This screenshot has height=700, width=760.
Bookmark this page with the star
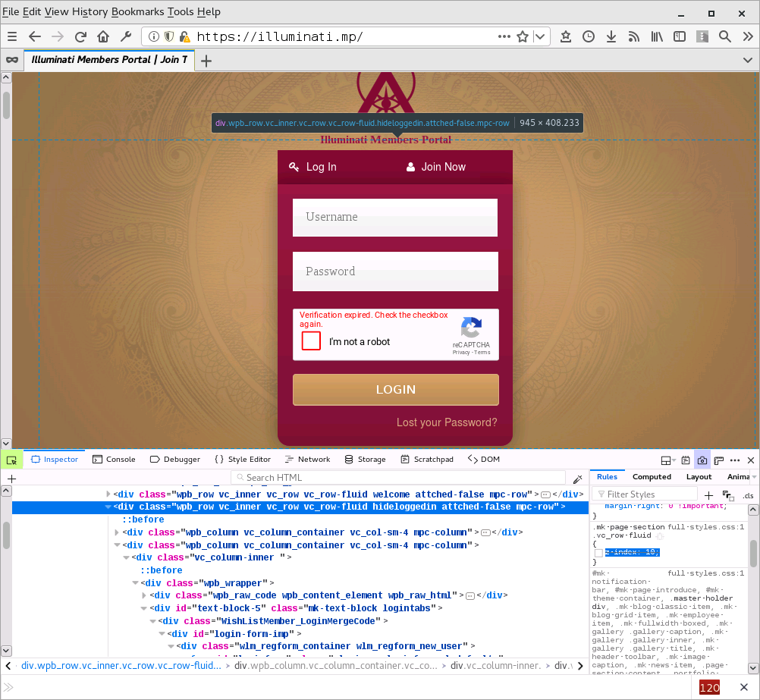pos(523,36)
